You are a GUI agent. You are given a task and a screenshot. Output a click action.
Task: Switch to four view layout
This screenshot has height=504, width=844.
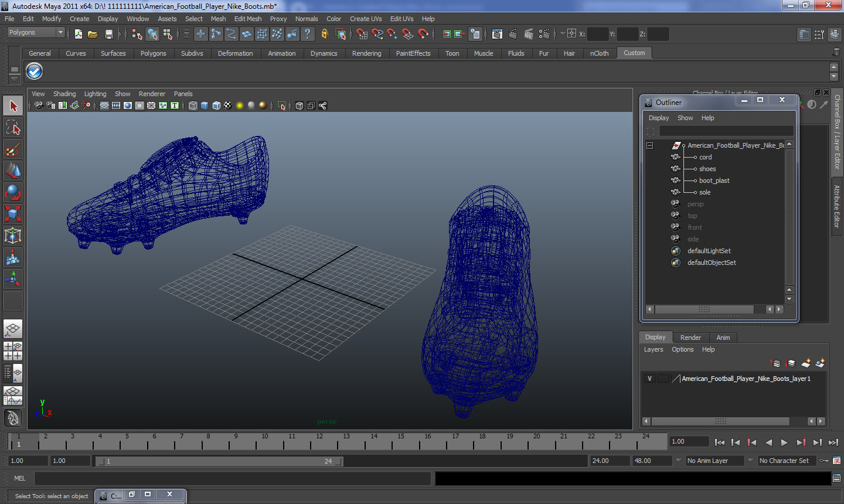tap(13, 350)
